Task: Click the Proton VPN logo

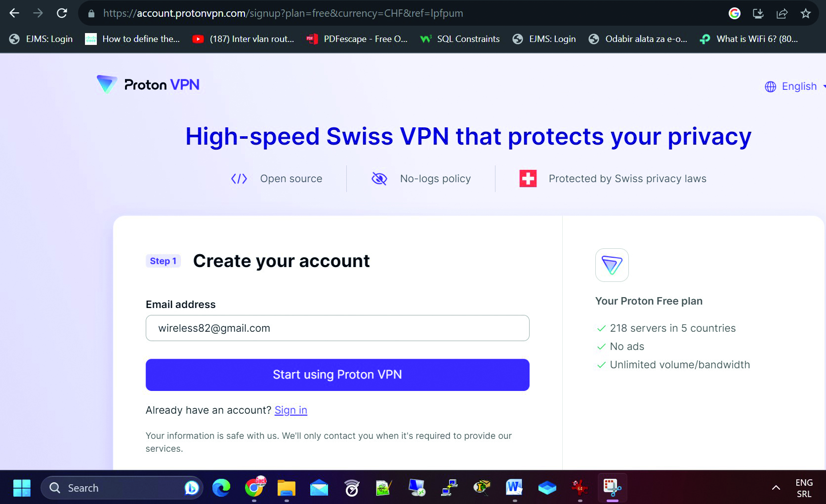Action: tap(148, 84)
